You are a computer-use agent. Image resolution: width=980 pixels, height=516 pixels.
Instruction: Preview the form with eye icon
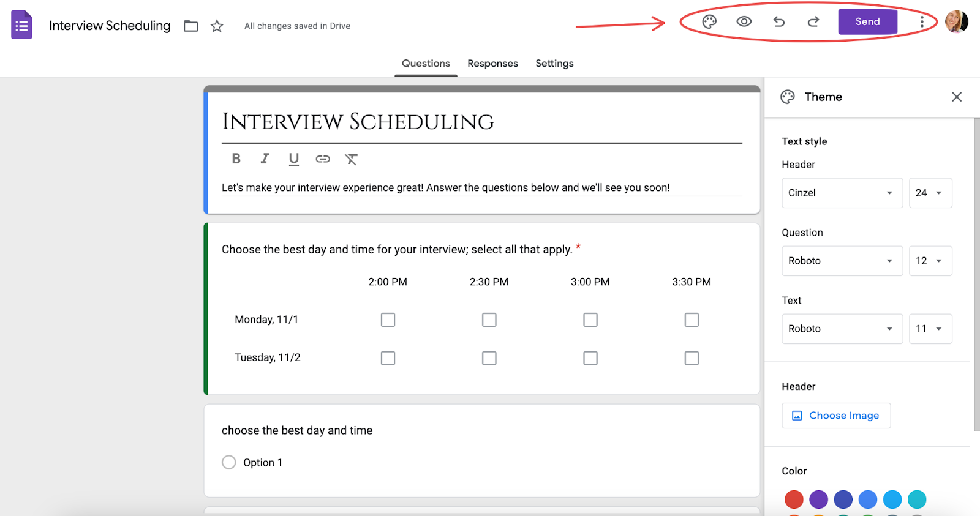744,21
